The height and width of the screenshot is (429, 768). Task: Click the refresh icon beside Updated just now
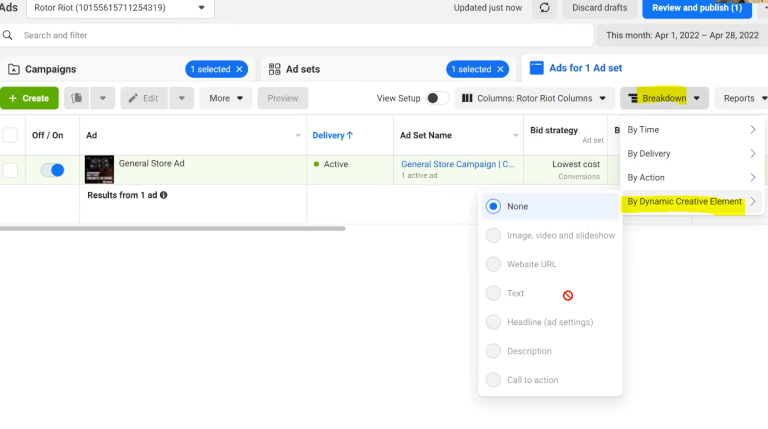pos(545,8)
